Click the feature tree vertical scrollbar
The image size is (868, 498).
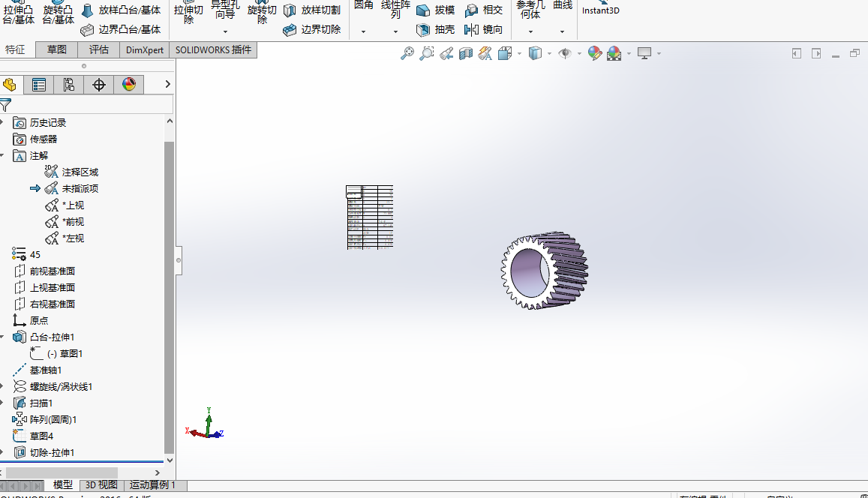click(170, 298)
